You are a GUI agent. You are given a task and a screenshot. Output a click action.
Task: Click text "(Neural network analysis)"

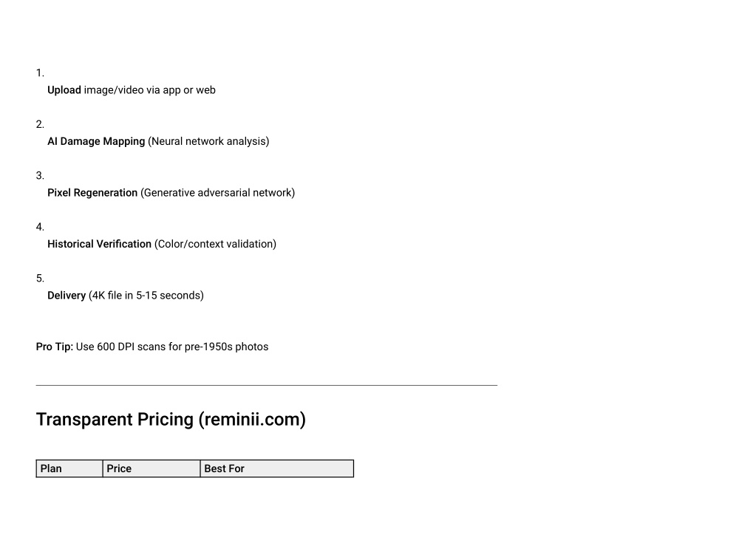(208, 141)
